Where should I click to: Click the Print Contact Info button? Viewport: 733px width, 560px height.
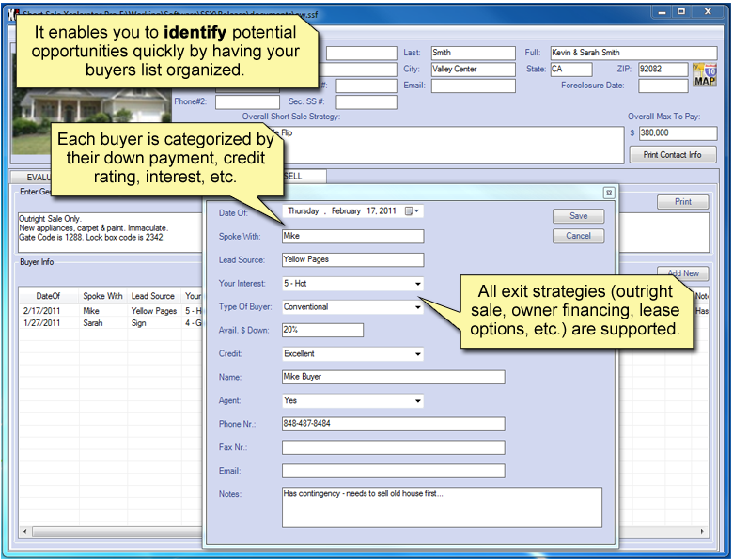[x=672, y=155]
